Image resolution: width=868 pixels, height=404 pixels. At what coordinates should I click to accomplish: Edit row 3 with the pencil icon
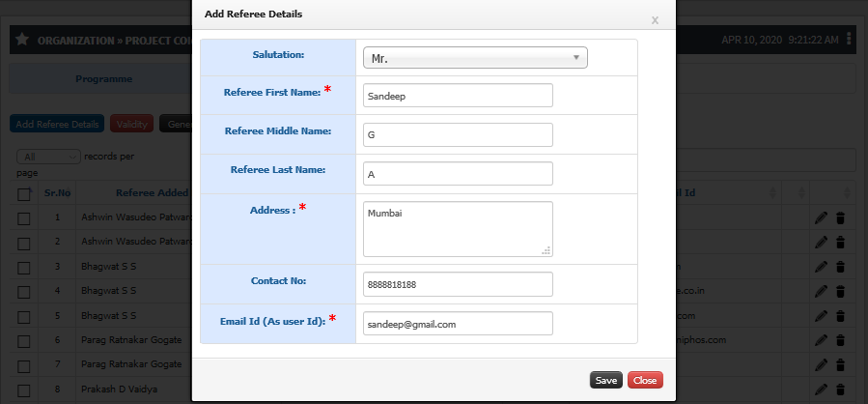tap(821, 267)
